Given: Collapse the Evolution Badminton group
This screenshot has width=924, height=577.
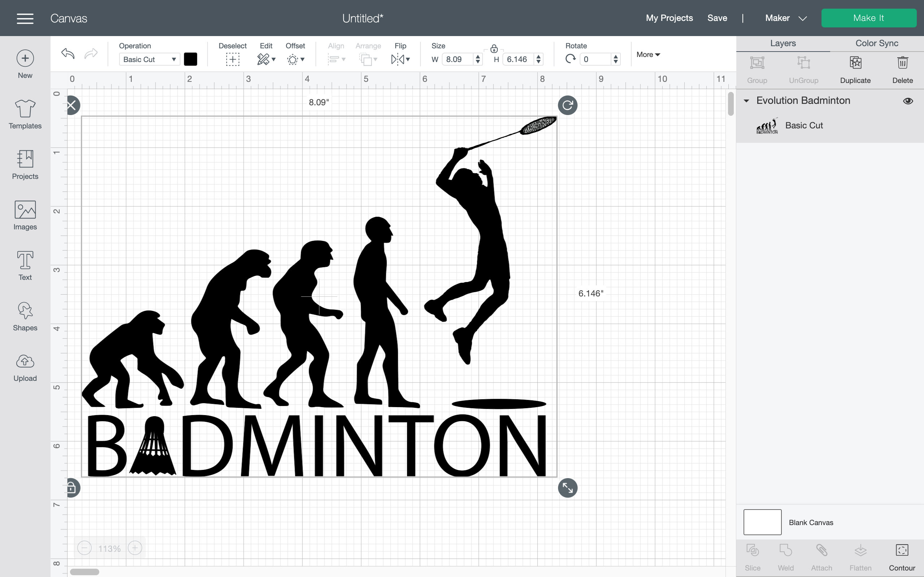Looking at the screenshot, I should tap(746, 100).
